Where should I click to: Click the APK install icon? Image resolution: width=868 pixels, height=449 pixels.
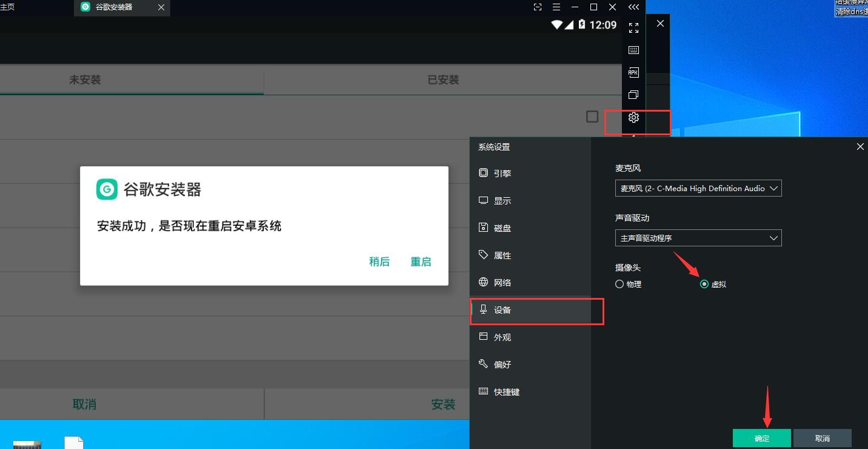pos(633,72)
